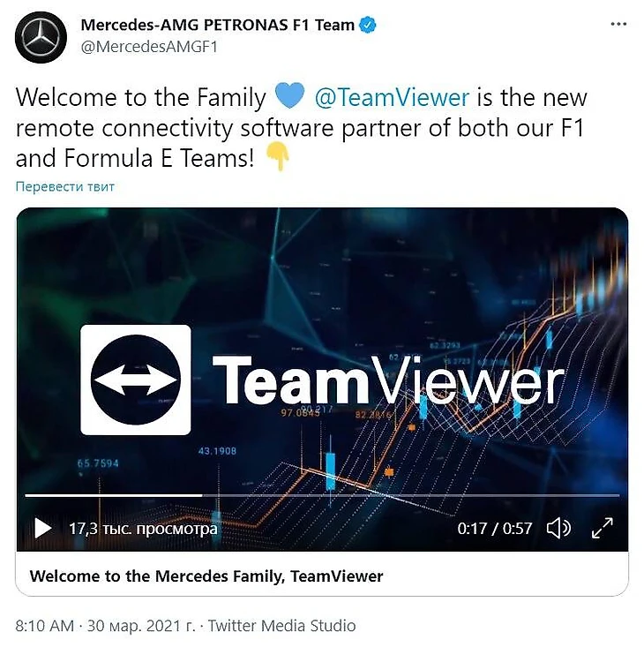The image size is (644, 647).
Task: Click the blue verified badge icon
Action: point(368,26)
